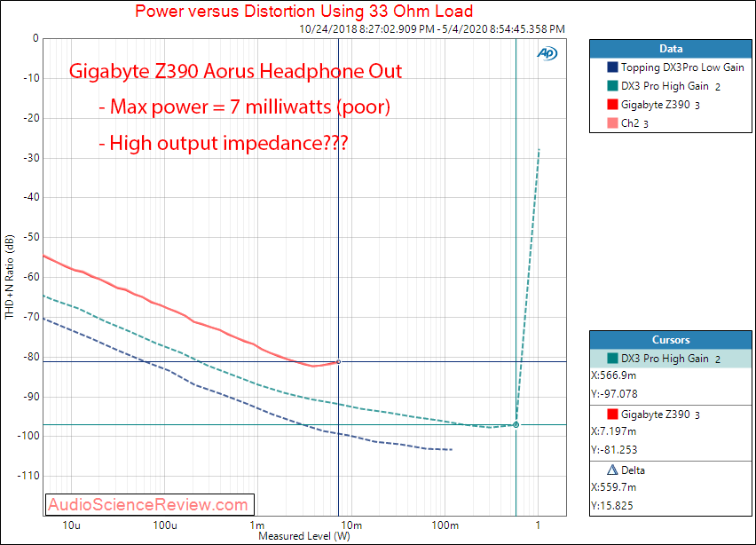The width and height of the screenshot is (756, 545).
Task: Click the Y:-97.078 cursor value
Action: 614,393
